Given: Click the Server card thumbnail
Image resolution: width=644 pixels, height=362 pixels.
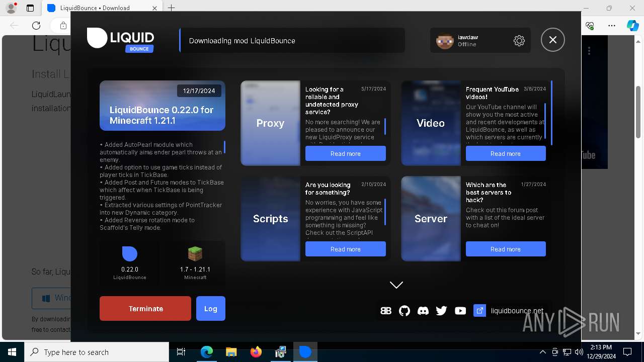Looking at the screenshot, I should 431,219.
